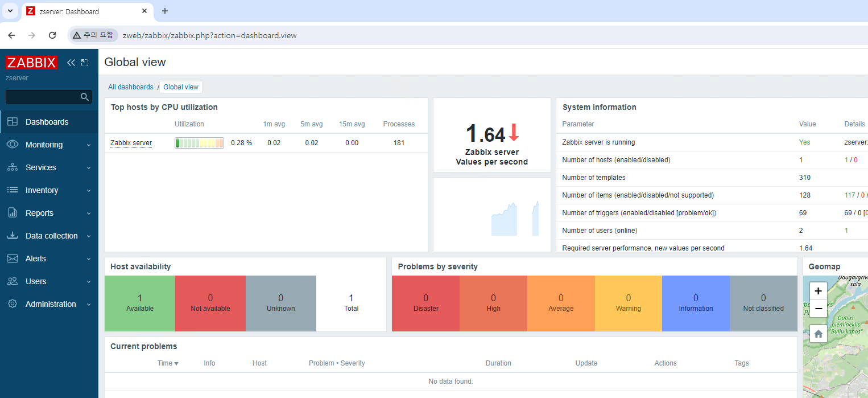Go back in the browser
The width and height of the screenshot is (868, 398).
point(11,35)
